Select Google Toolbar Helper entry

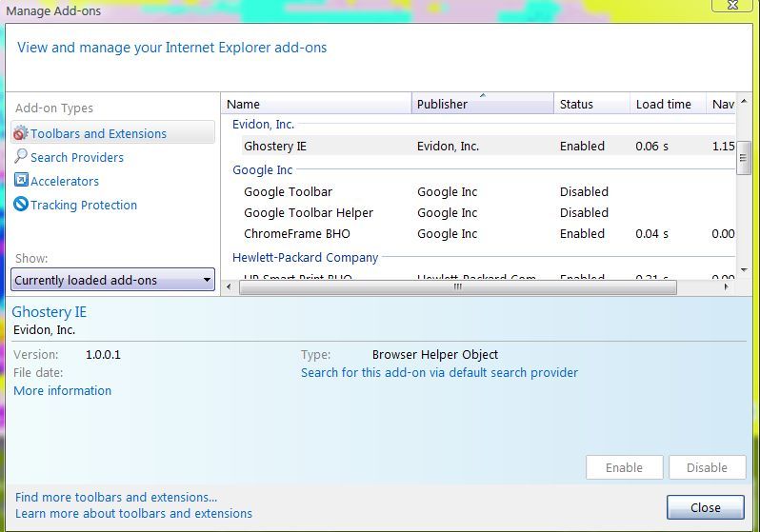[309, 212]
